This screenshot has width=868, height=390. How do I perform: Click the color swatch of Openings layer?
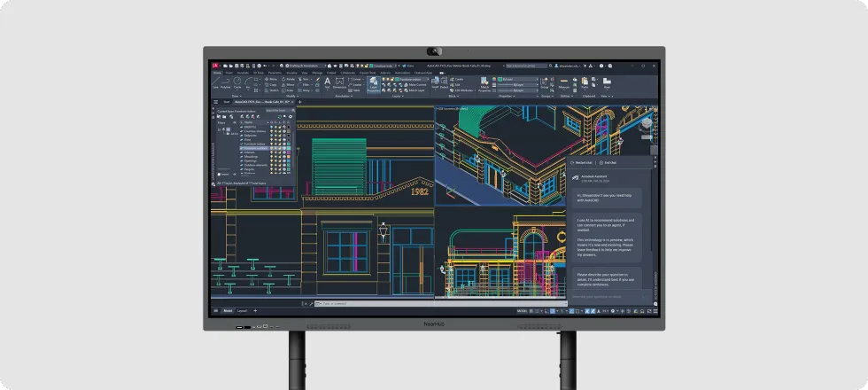(x=289, y=160)
